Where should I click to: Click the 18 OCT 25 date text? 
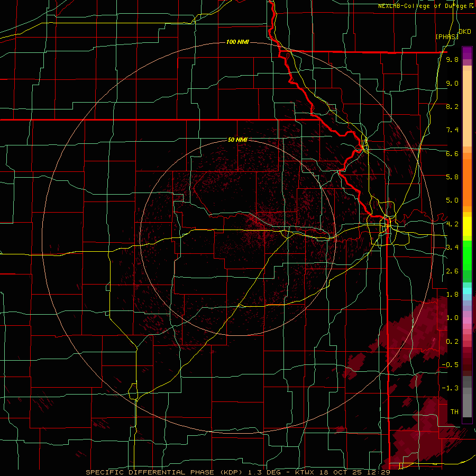340,472
